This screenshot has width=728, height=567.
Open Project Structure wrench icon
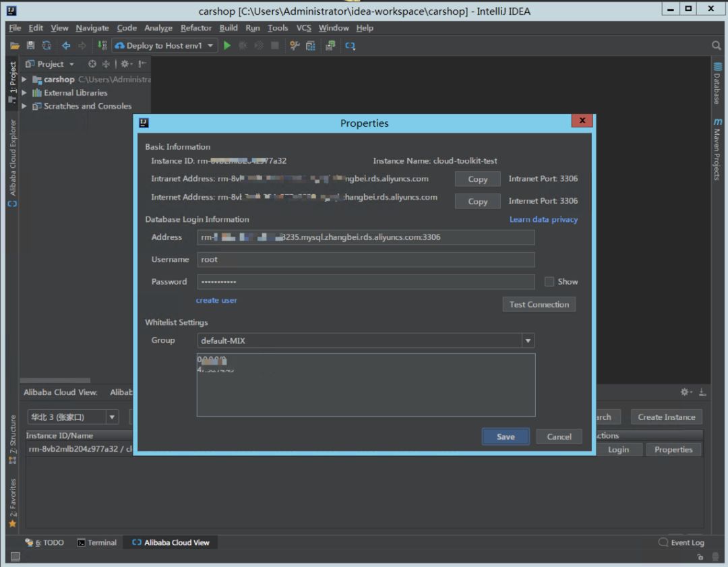click(x=295, y=46)
